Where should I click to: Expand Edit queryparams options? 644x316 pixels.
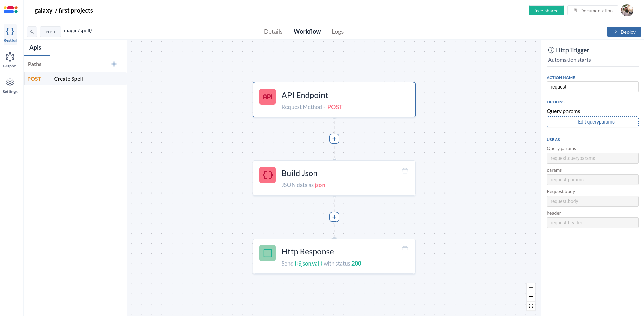tap(592, 121)
